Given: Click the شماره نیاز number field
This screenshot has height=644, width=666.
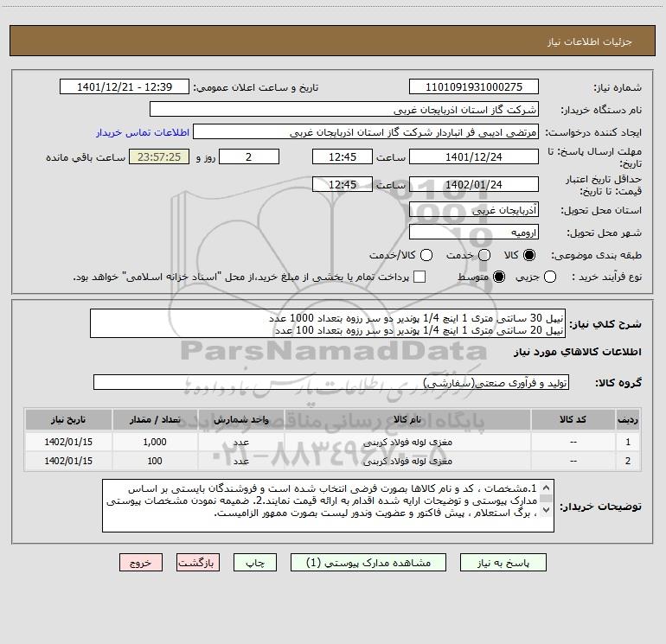Looking at the screenshot, I should tap(474, 87).
